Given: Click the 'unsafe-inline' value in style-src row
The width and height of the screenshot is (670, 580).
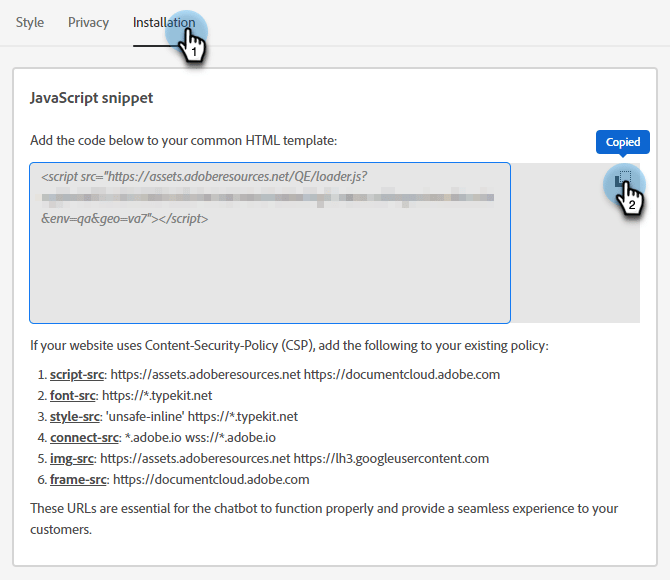Looking at the screenshot, I should point(145,417).
